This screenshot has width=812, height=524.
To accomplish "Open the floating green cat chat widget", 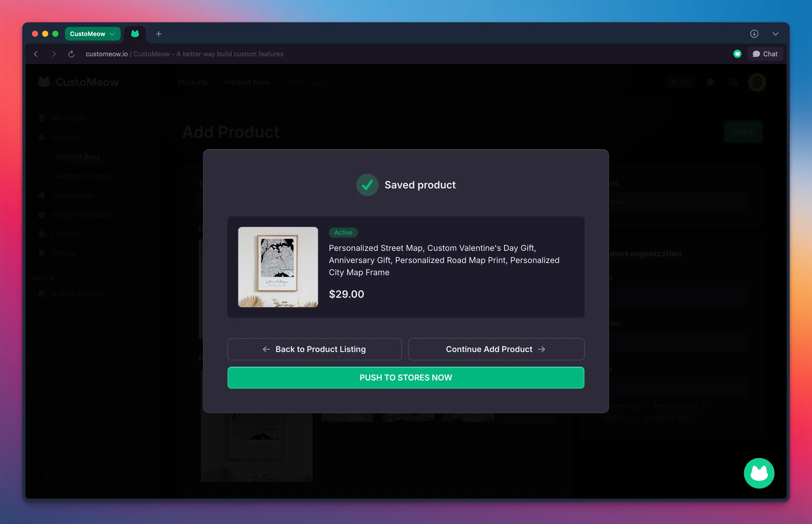I will (759, 473).
